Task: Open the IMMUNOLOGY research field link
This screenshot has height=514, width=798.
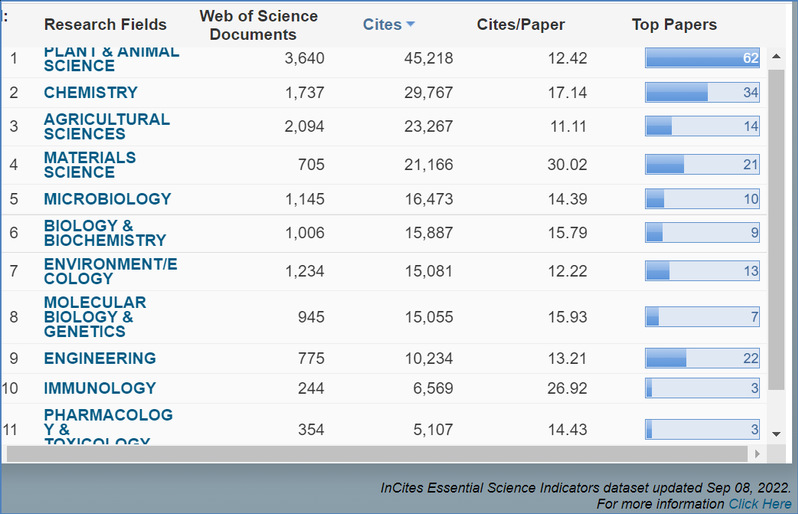Action: 99,388
